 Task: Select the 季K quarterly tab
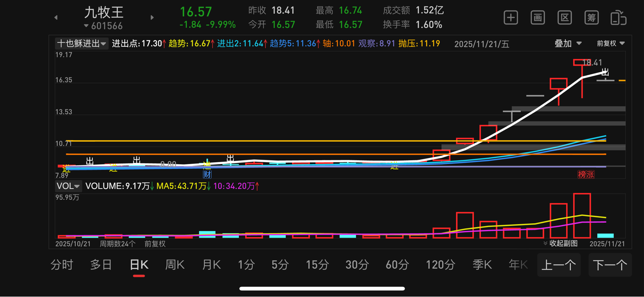tap(482, 265)
